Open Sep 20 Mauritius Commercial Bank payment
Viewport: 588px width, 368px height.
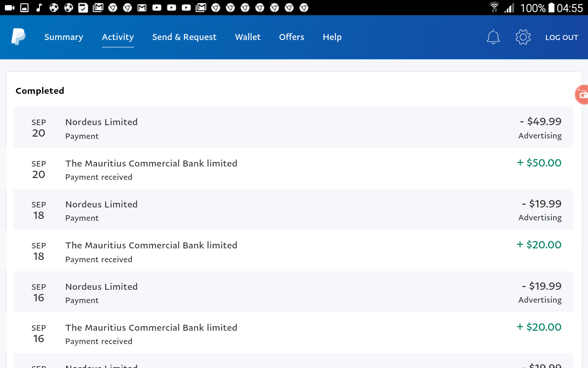pos(293,168)
